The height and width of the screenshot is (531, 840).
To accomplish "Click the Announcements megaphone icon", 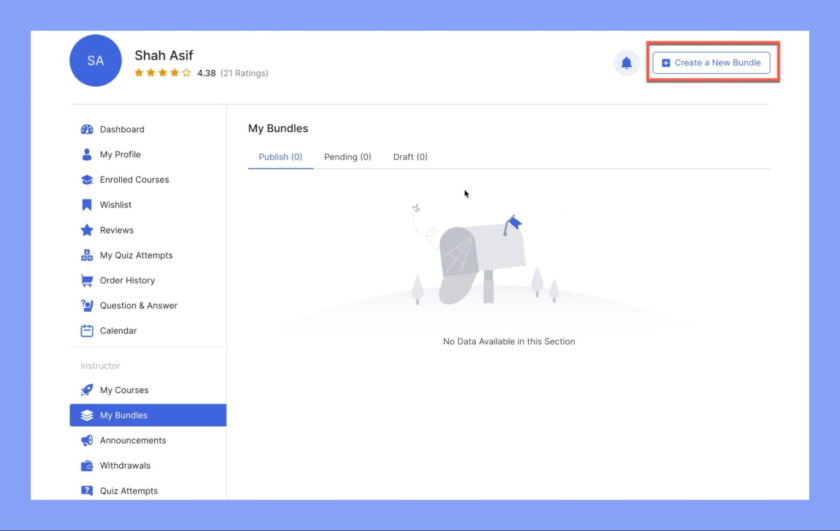I will (87, 441).
